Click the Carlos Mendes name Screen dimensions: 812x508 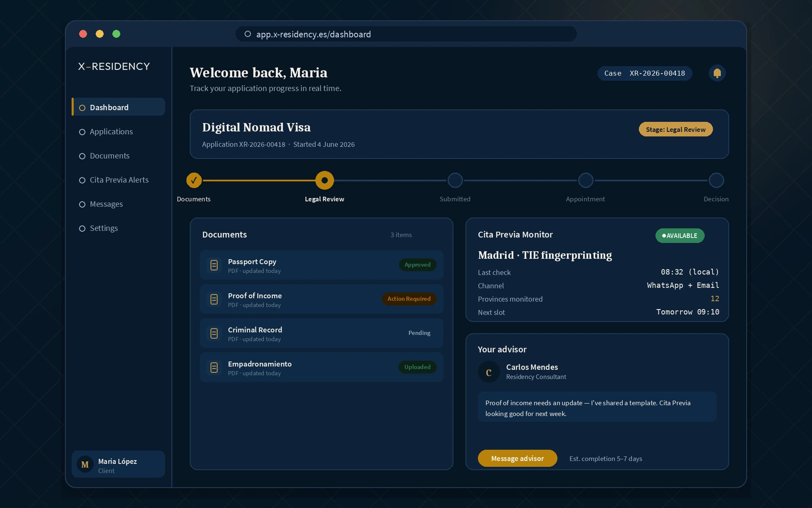click(532, 367)
